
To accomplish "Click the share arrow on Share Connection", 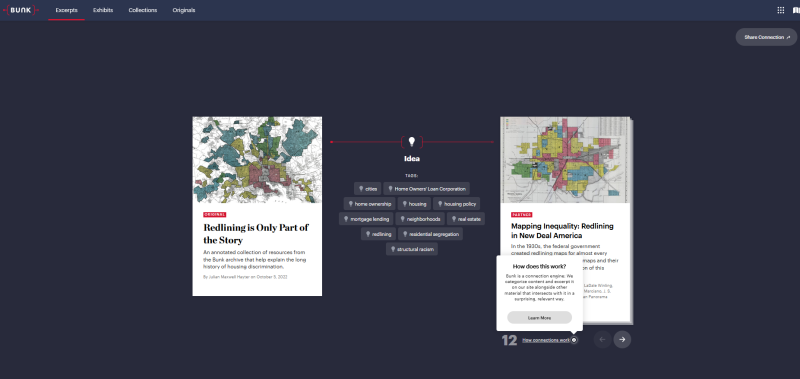I will tap(788, 37).
